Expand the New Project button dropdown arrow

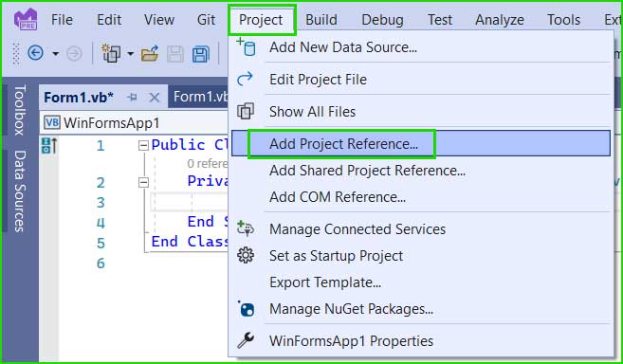(x=130, y=53)
